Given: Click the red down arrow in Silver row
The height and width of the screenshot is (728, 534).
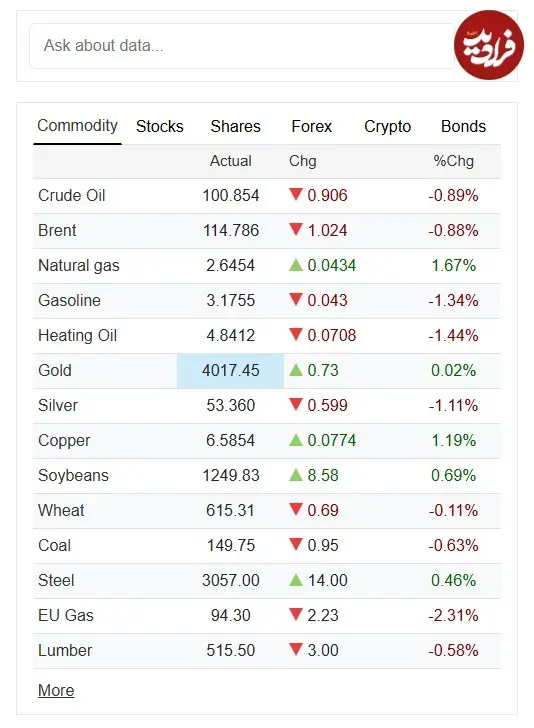Looking at the screenshot, I should point(295,404).
